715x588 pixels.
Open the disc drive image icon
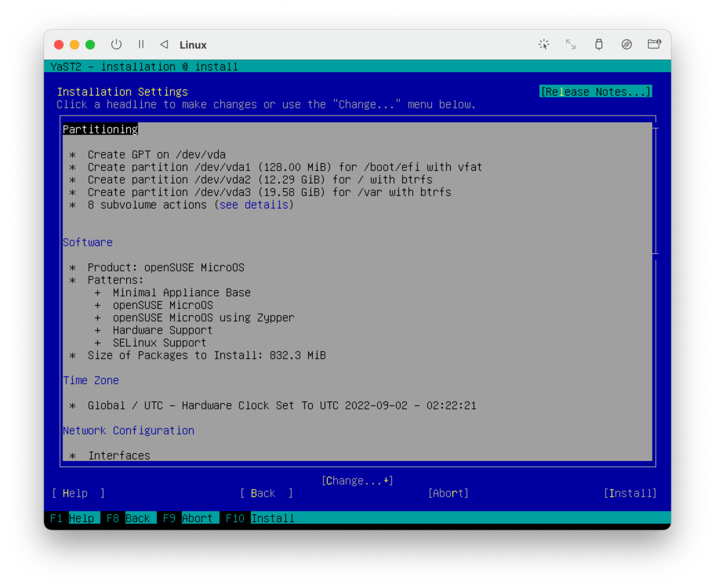click(x=626, y=45)
